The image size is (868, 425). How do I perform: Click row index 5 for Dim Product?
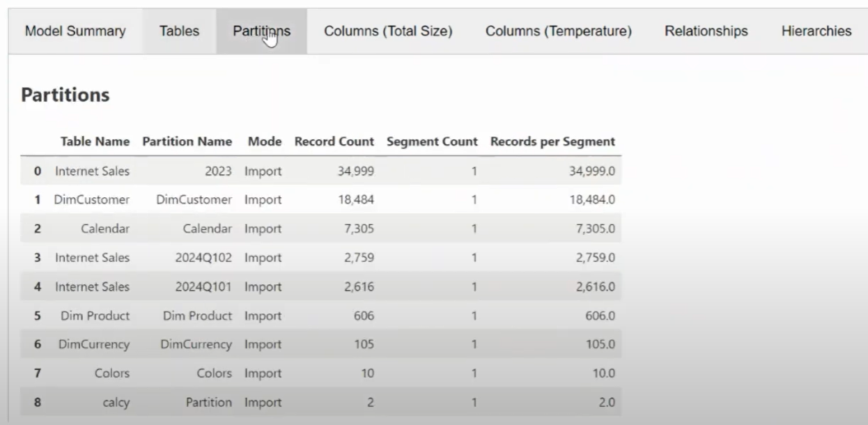(38, 316)
